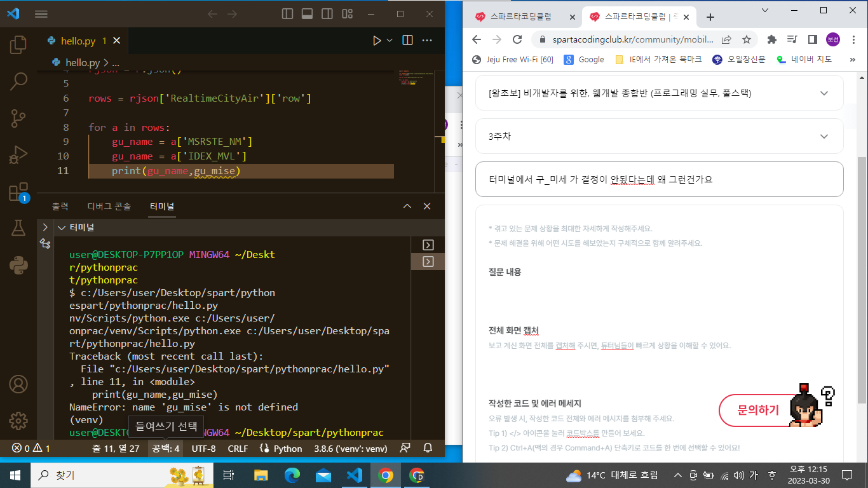Split the editor to the right

click(407, 41)
